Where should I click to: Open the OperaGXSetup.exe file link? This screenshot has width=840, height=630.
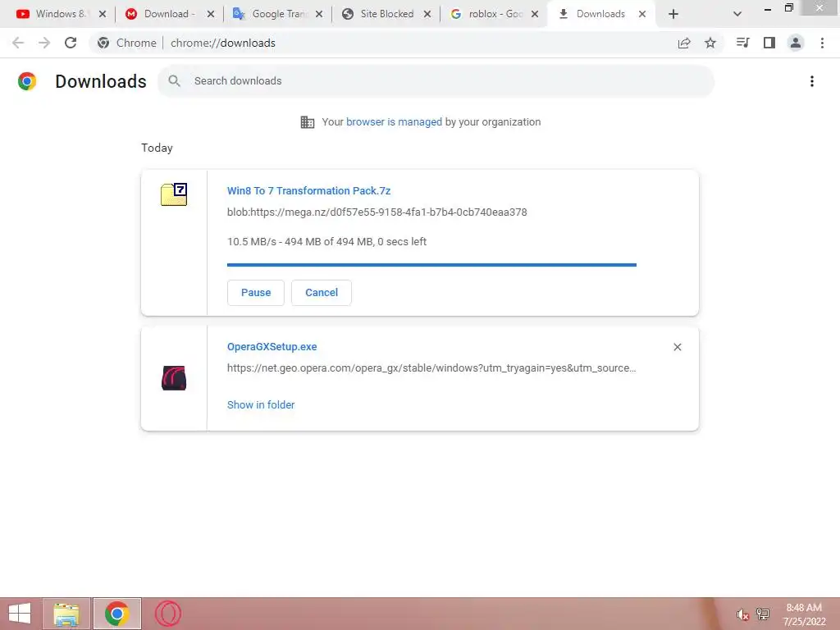tap(272, 347)
